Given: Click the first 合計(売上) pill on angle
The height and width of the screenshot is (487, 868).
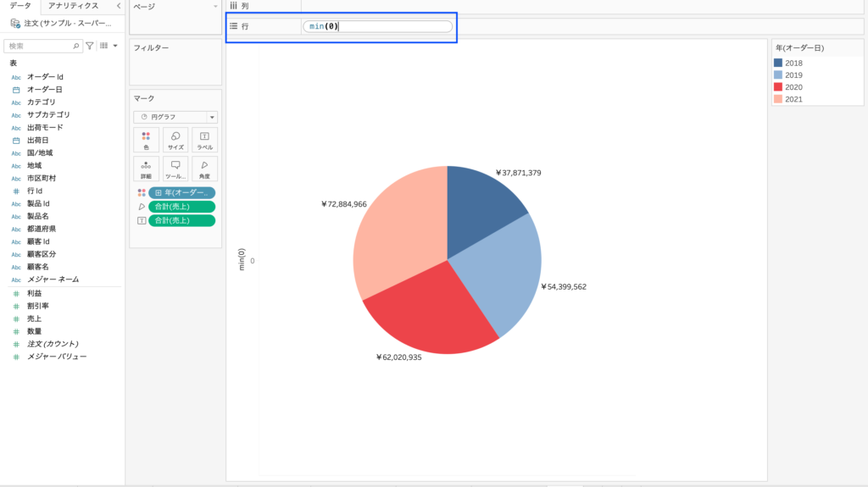Looking at the screenshot, I should tap(181, 207).
